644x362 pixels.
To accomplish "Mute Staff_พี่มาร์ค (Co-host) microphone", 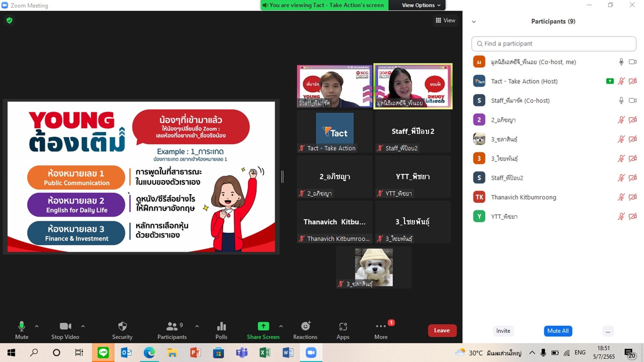I will pyautogui.click(x=621, y=100).
